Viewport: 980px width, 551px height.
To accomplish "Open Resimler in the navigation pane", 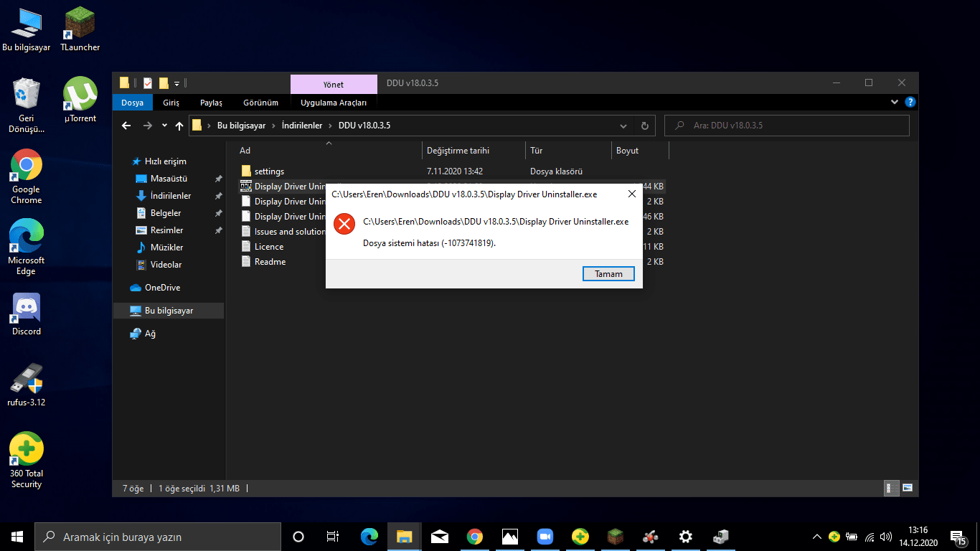I will click(x=166, y=230).
